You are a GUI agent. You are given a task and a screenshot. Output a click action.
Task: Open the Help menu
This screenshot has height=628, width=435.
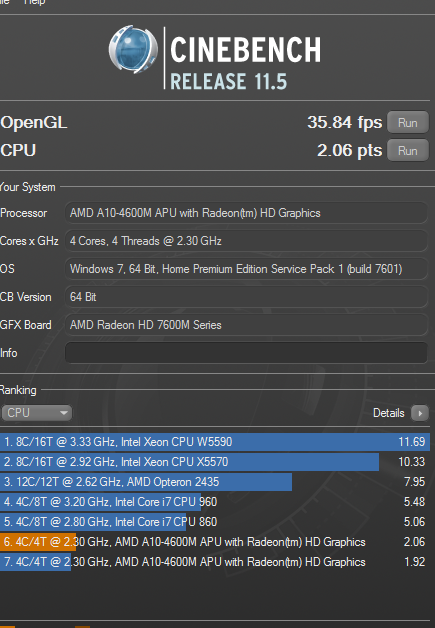[x=34, y=2]
